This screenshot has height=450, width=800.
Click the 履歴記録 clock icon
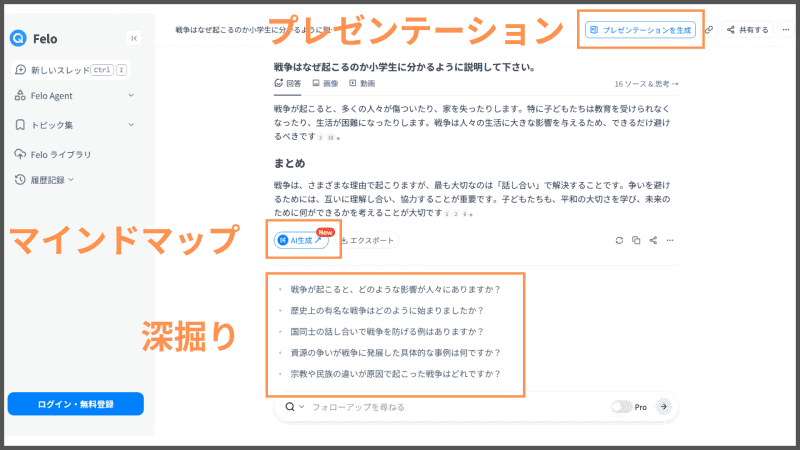point(20,180)
